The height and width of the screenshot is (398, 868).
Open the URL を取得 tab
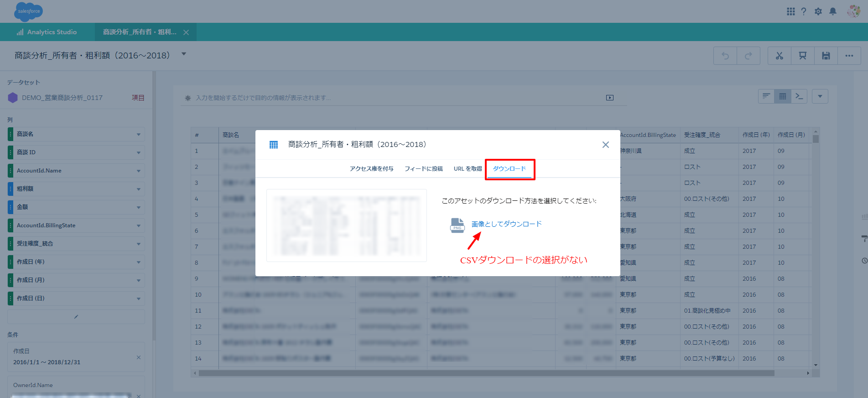[468, 169]
